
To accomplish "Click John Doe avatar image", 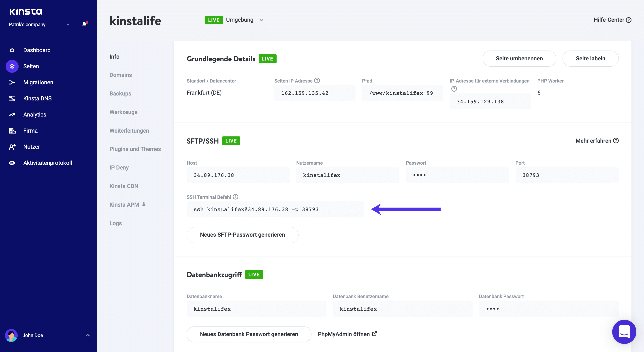I will pyautogui.click(x=11, y=335).
